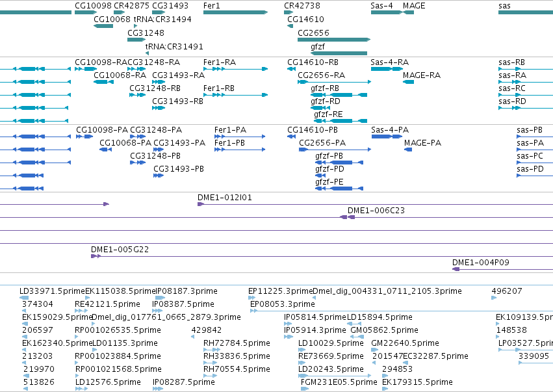Image resolution: width=553 pixels, height=392 pixels.
Task: Click transcript CG10098-RA label
Action: 101,62
